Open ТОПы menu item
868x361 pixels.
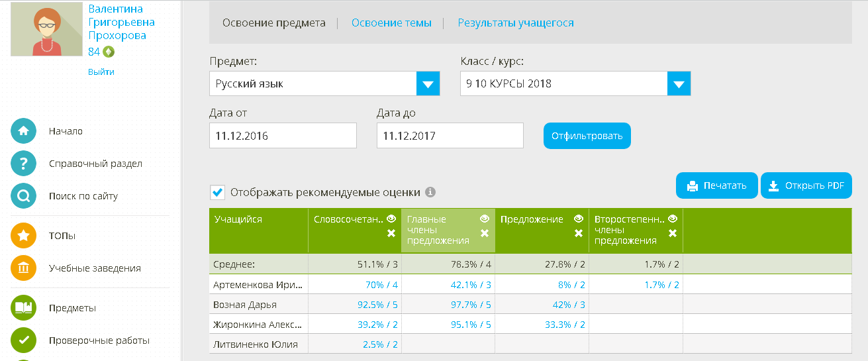click(62, 236)
